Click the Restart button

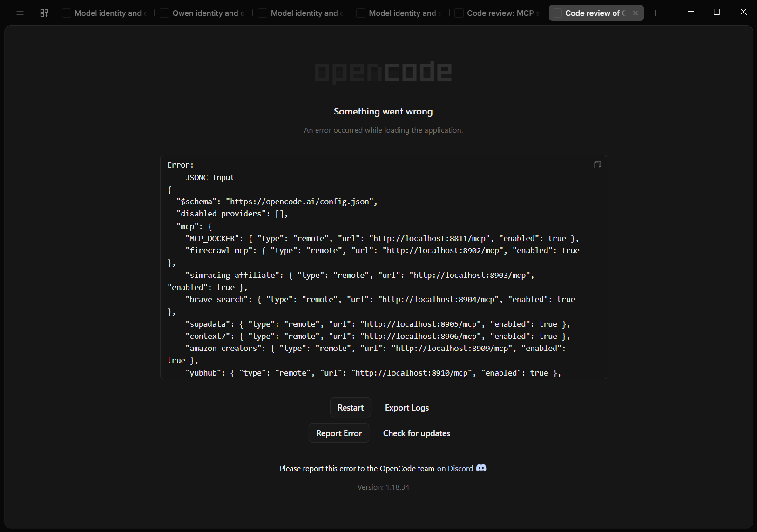[x=351, y=408]
